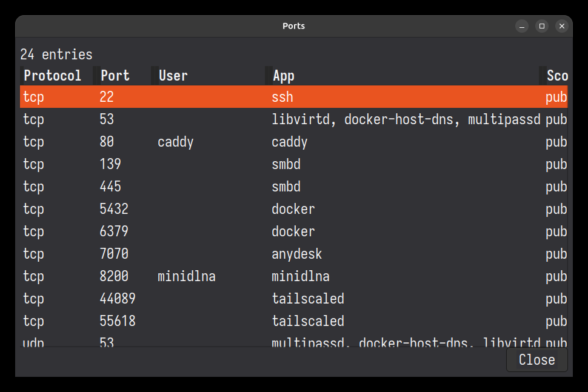Click the Close button
This screenshot has width=588, height=392.
pos(536,360)
